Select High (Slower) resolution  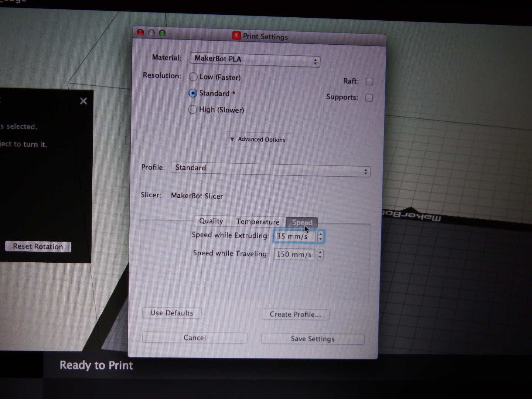[x=192, y=109]
